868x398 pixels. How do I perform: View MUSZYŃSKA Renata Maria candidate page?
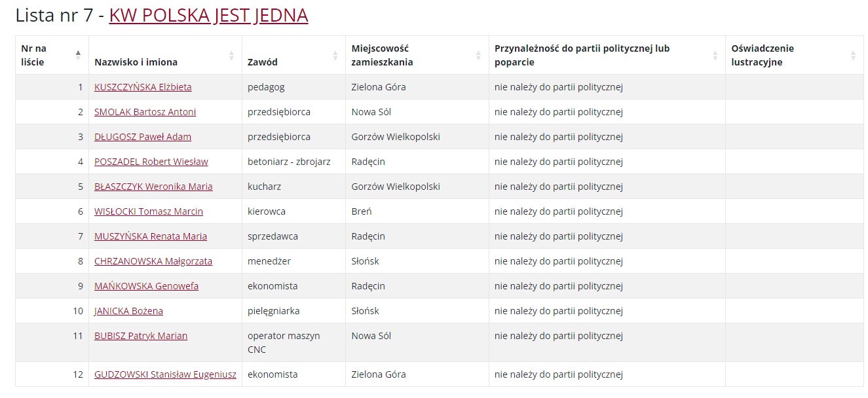coord(151,236)
